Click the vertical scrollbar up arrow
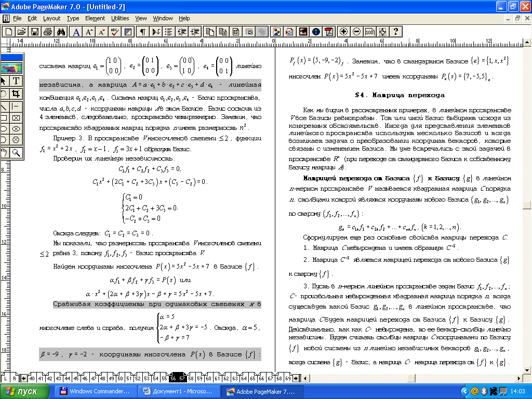This screenshot has height=399, width=532. point(527,43)
